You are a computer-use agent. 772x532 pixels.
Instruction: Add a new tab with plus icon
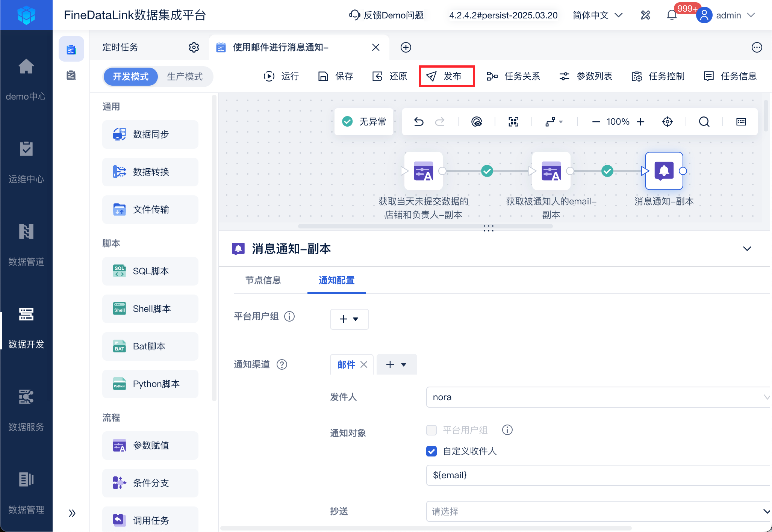pyautogui.click(x=406, y=47)
